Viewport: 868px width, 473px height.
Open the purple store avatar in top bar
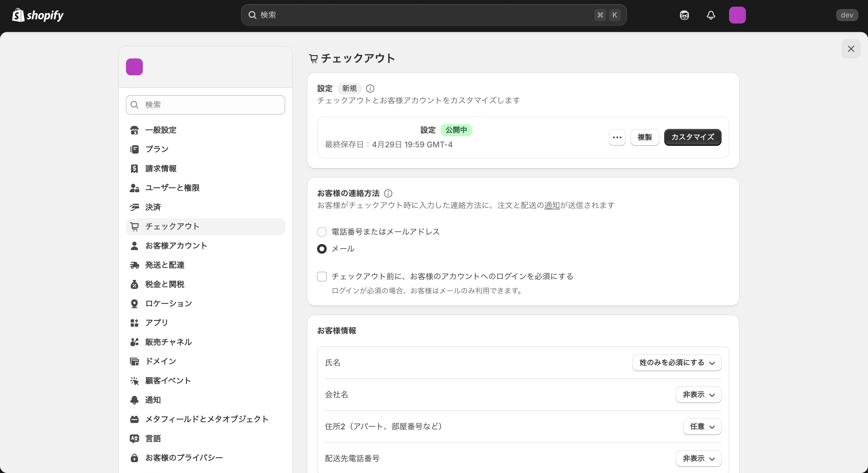(737, 15)
